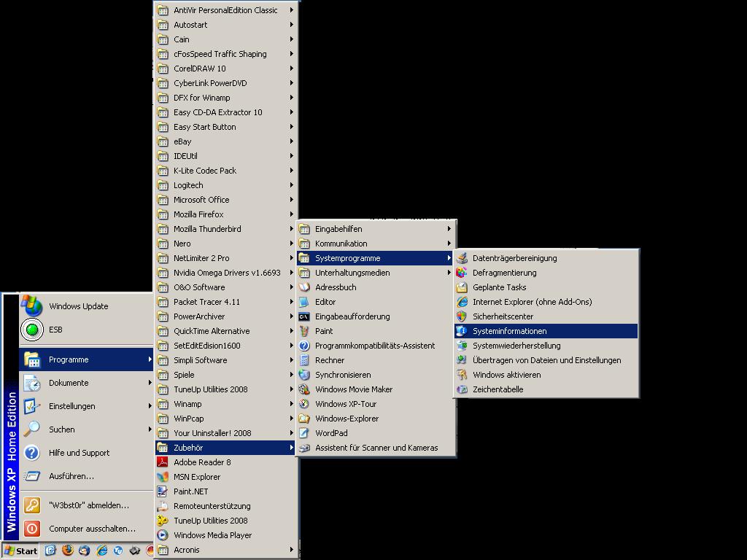
Task: Click the green ESB icon
Action: 32,330
